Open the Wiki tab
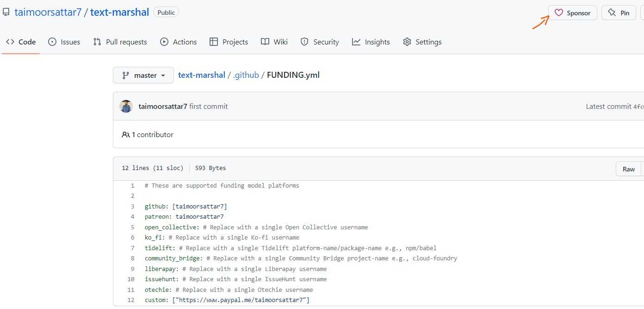The width and height of the screenshot is (644, 309). click(x=274, y=42)
